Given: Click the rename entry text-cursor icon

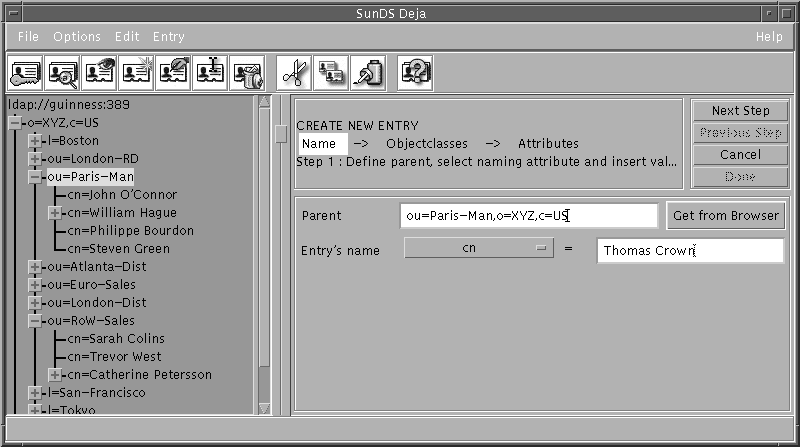Looking at the screenshot, I should click(210, 73).
